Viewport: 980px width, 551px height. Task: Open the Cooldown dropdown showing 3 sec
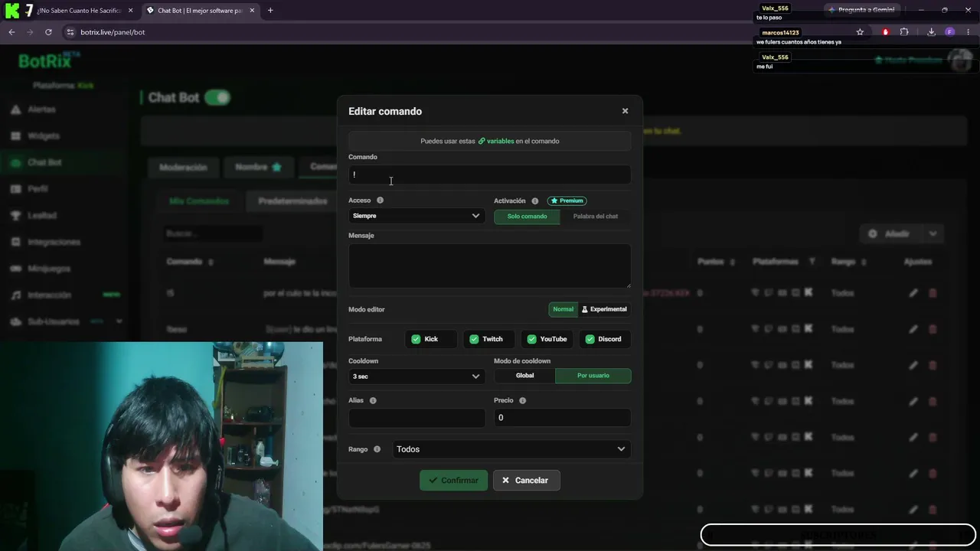click(x=416, y=377)
